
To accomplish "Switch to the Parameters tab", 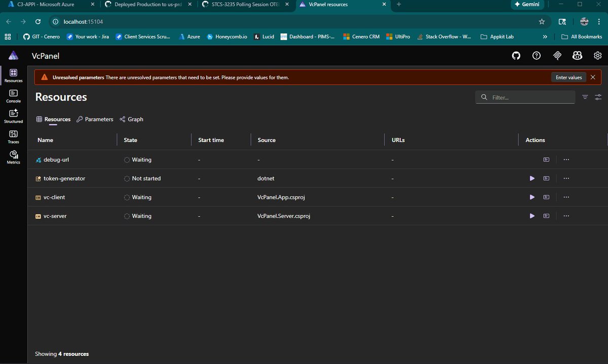I will (95, 119).
